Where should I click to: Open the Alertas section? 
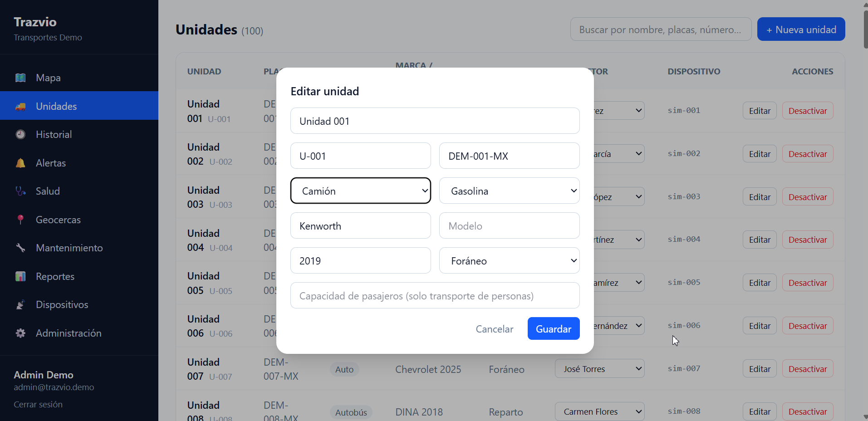[79, 163]
